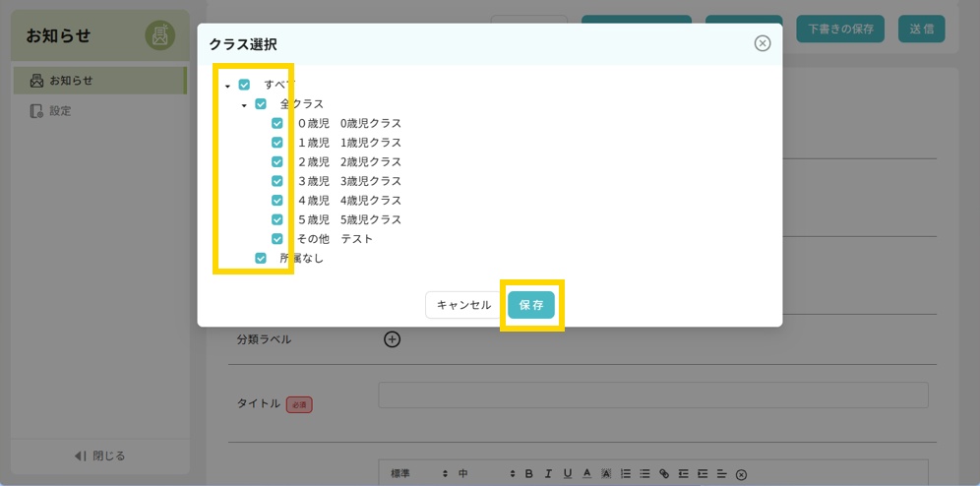Toggle underline formatting in editor toolbar
980x486 pixels.
567,474
